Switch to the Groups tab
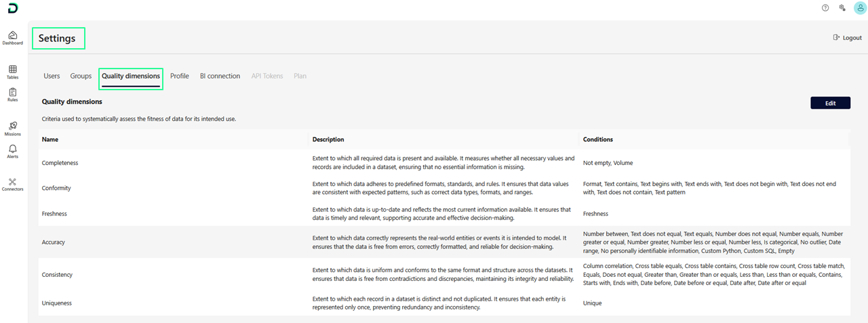868x323 pixels. [81, 76]
